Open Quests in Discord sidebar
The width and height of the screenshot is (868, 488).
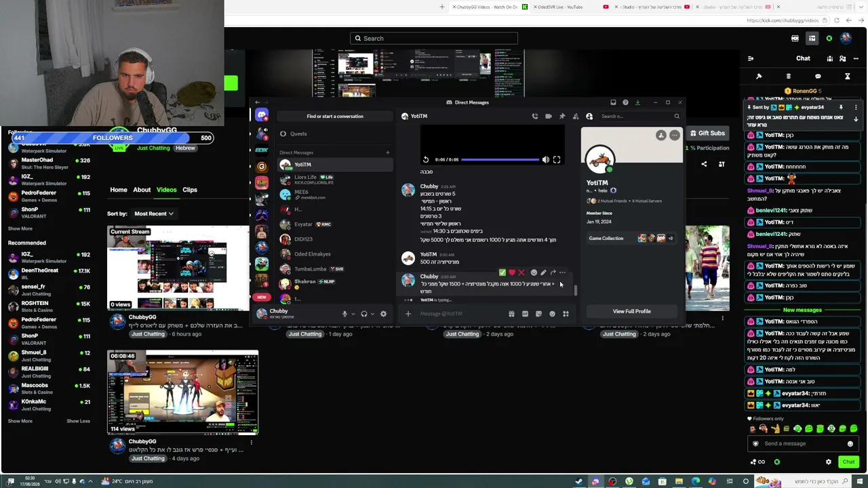(x=335, y=134)
